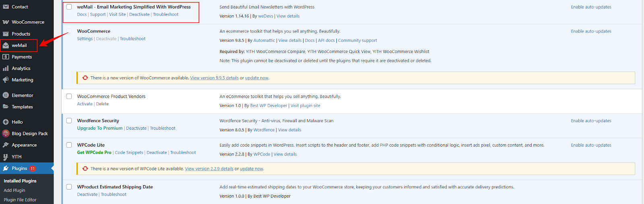Open the weMail sidebar menu
The height and width of the screenshot is (204, 644).
point(19,45)
